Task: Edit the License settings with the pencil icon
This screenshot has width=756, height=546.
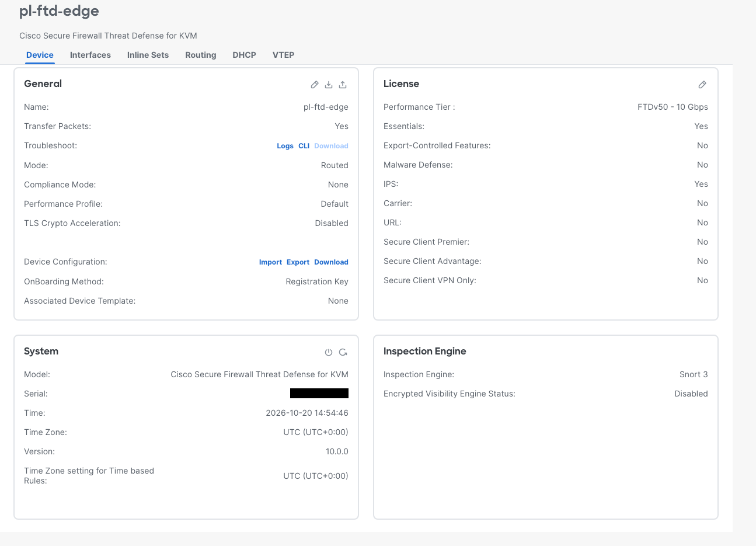Action: 702,85
